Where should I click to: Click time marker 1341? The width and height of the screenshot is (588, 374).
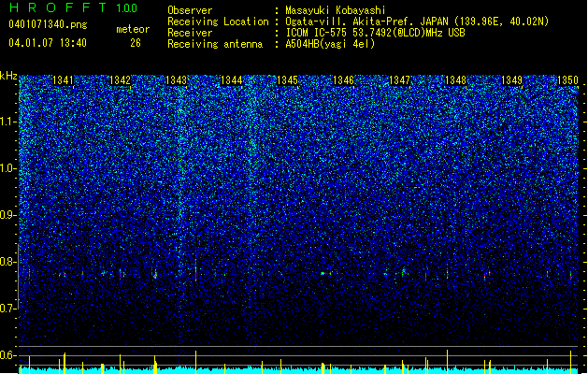pos(63,80)
